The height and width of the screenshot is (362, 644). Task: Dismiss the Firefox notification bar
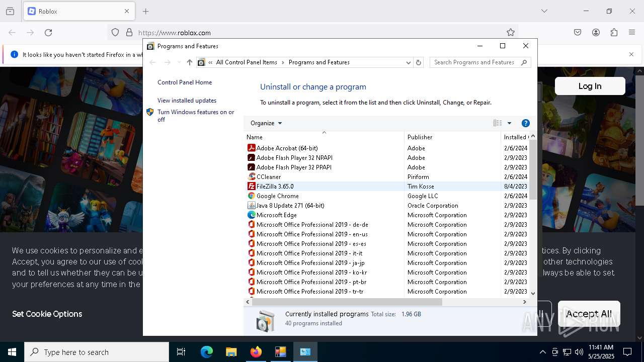(631, 54)
